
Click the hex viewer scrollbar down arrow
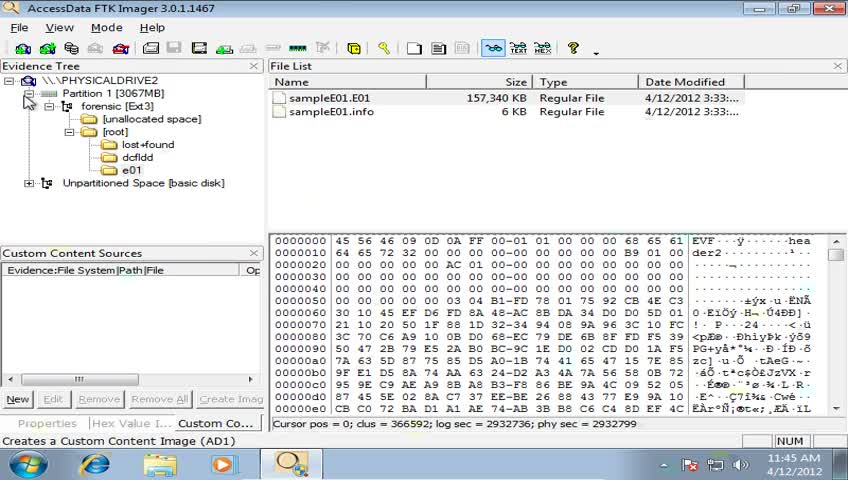pos(837,409)
